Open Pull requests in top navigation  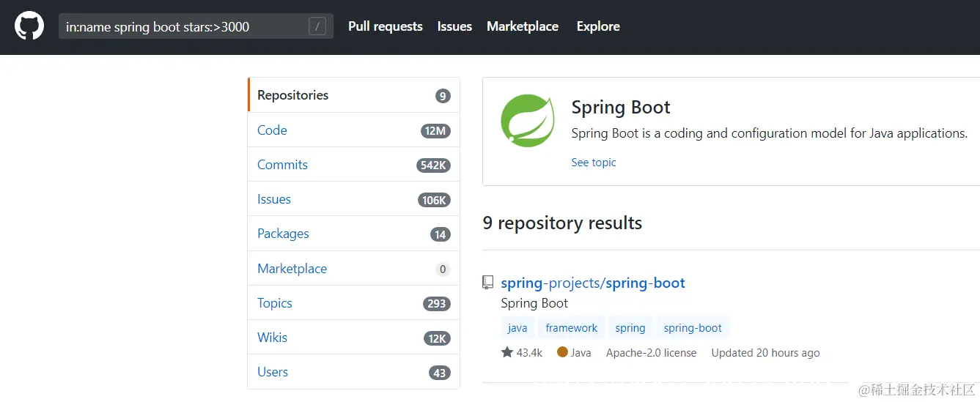pyautogui.click(x=386, y=26)
